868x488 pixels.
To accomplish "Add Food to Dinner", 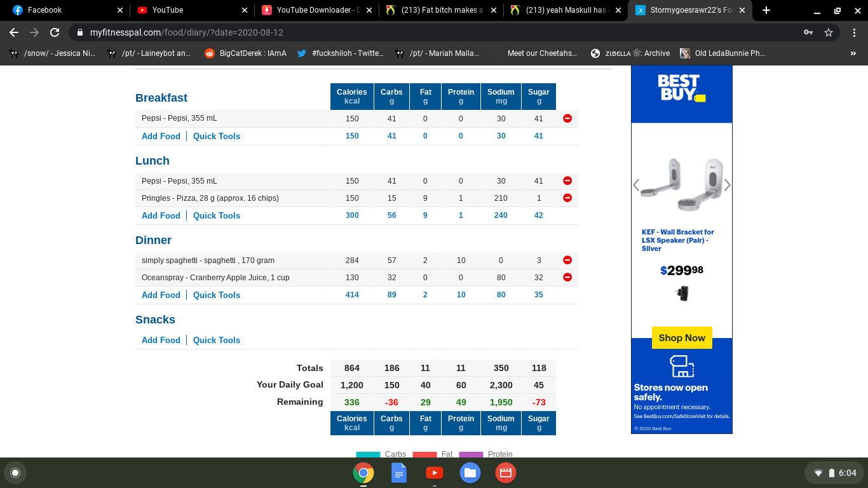I will point(161,295).
